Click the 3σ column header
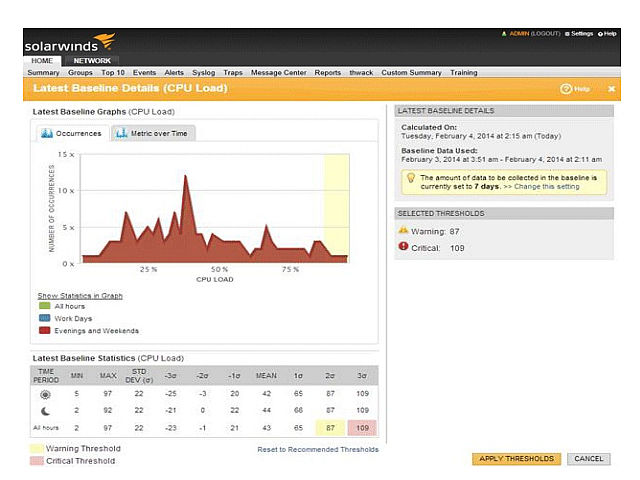 tap(362, 375)
